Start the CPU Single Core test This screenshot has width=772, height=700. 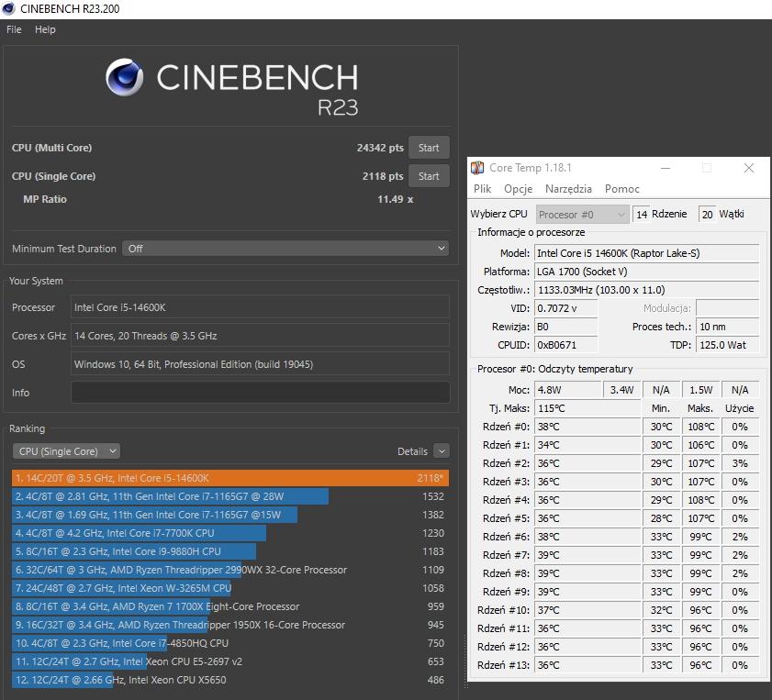point(429,176)
